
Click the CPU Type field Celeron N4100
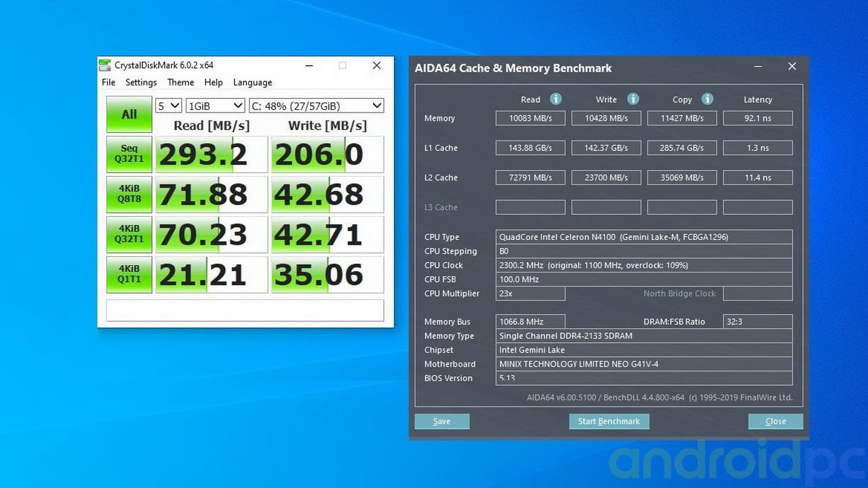644,237
